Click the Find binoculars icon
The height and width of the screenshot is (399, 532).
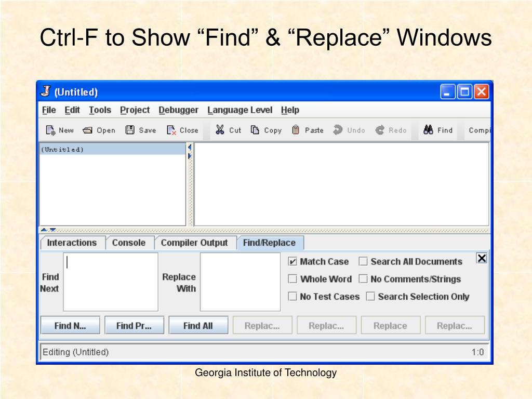coord(428,129)
